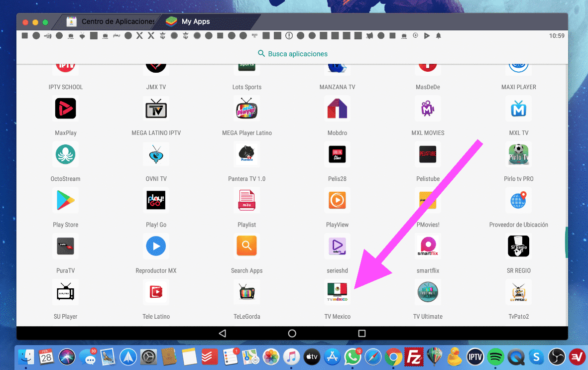Open the OctoStream app
588x370 pixels.
click(65, 154)
